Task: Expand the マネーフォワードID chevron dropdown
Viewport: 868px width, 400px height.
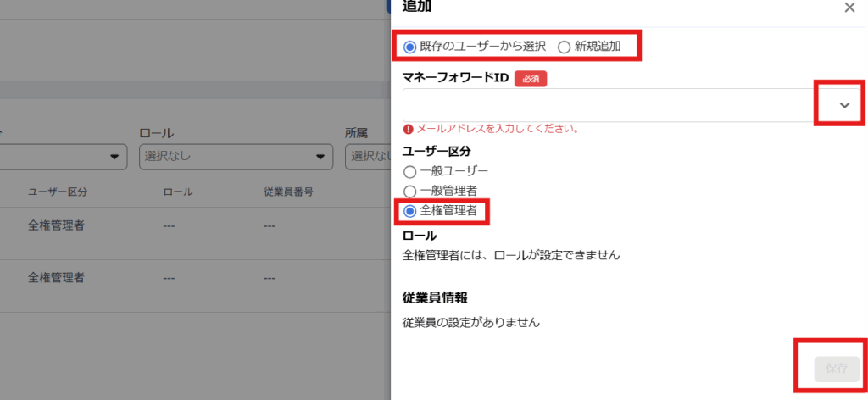Action: 844,105
